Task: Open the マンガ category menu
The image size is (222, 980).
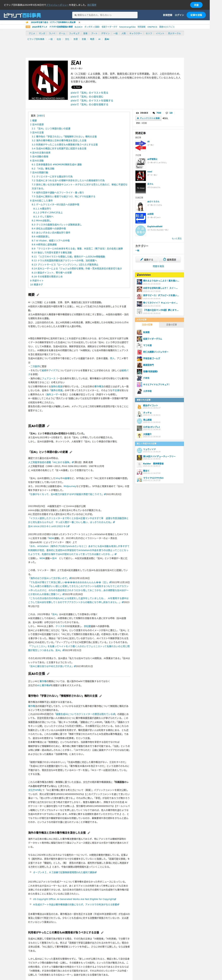Action: 42,33
